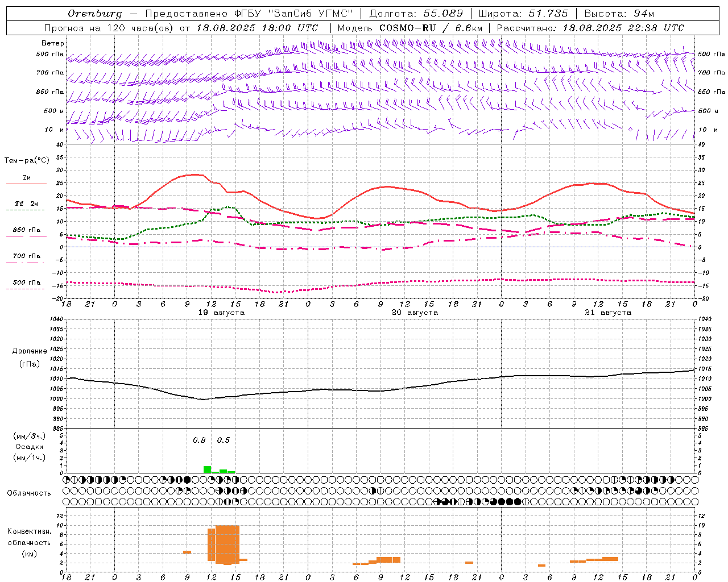Click the left "500 м" wind level label
Viewport: 728px width, 582px height.
(54, 111)
